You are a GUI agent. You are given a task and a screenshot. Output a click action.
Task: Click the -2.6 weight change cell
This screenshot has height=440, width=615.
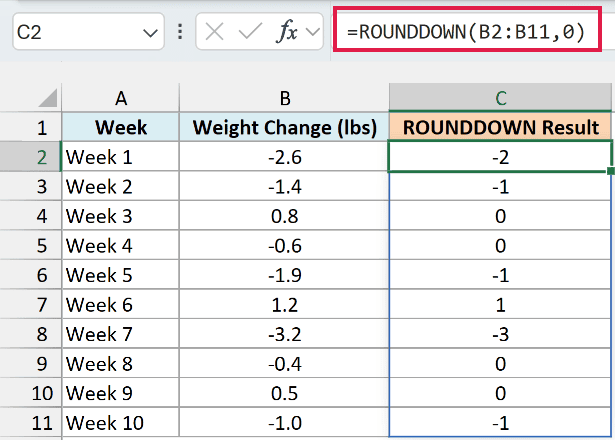[x=284, y=156]
